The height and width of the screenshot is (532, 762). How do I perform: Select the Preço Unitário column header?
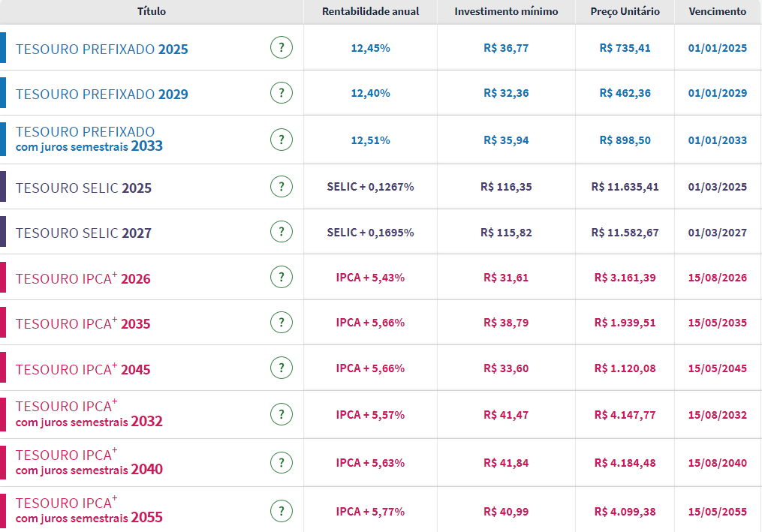pos(625,11)
